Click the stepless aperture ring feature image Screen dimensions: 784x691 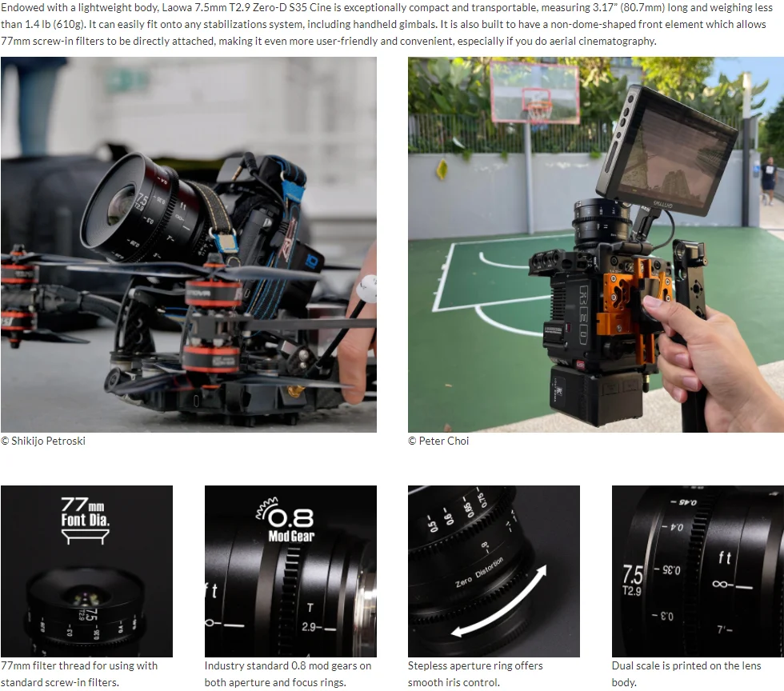pyautogui.click(x=494, y=571)
